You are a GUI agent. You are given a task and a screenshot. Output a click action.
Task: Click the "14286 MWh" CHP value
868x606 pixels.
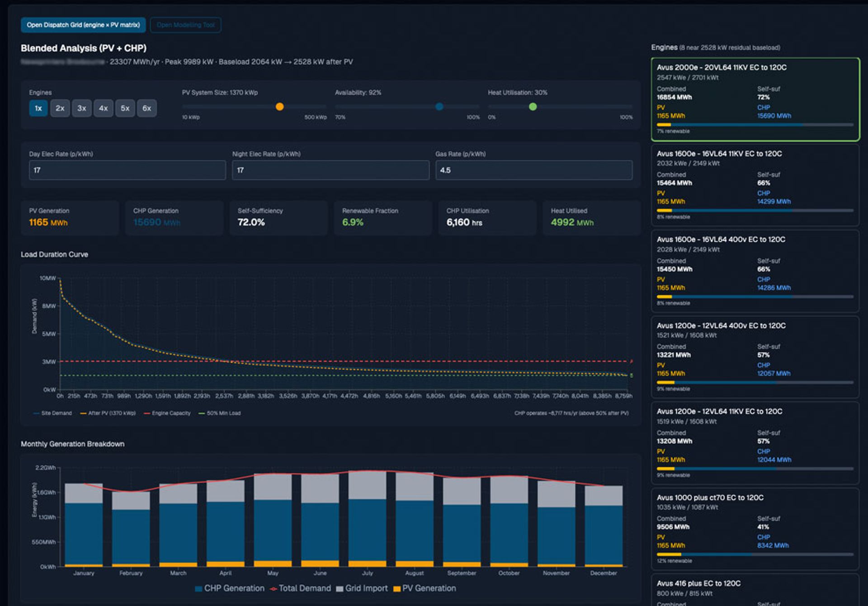774,288
